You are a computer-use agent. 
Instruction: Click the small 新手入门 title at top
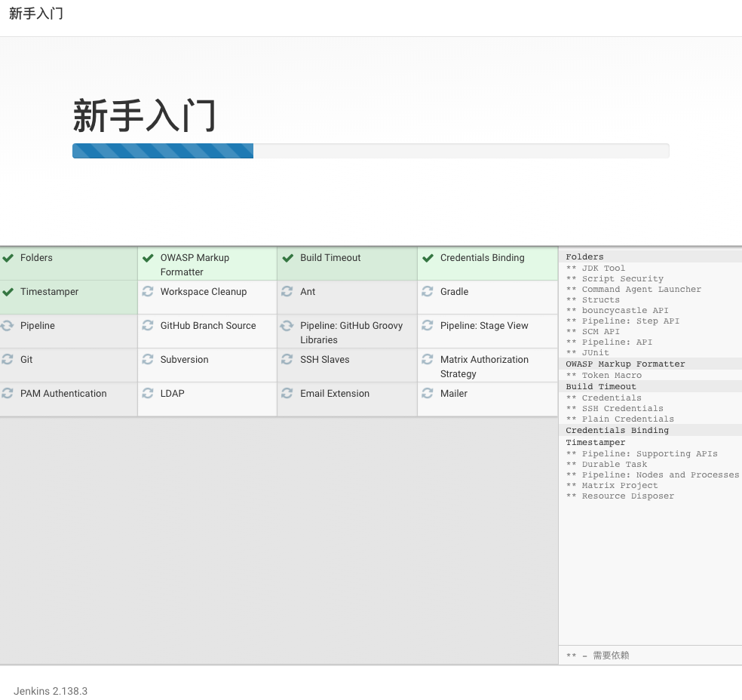(36, 14)
